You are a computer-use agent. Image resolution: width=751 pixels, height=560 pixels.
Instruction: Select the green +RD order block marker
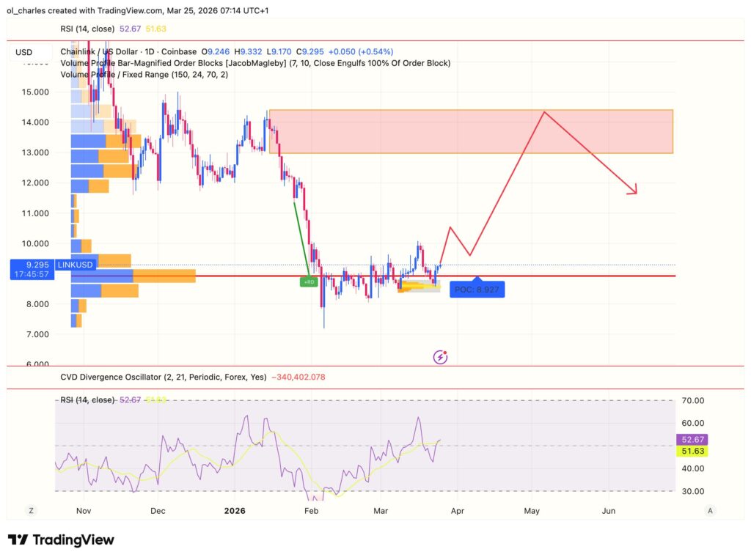pos(309,281)
